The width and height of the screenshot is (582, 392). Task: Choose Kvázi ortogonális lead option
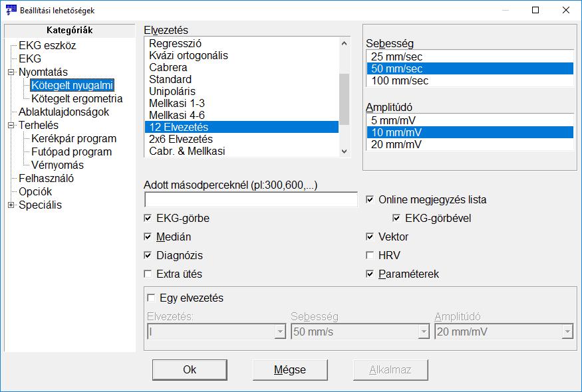241,55
